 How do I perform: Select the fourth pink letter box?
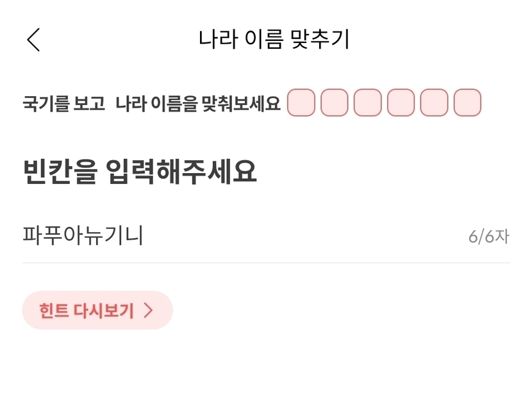pos(401,103)
